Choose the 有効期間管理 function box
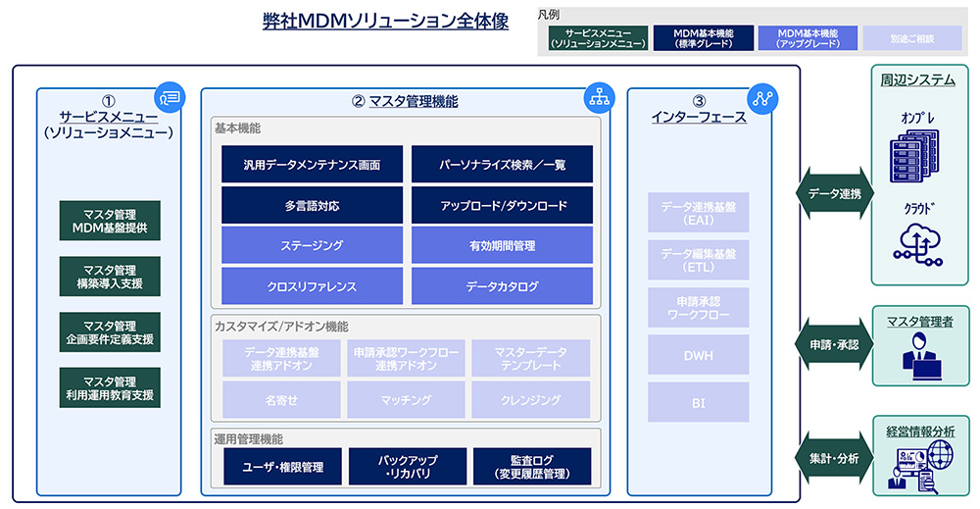Image resolution: width=980 pixels, height=509 pixels. tap(502, 245)
